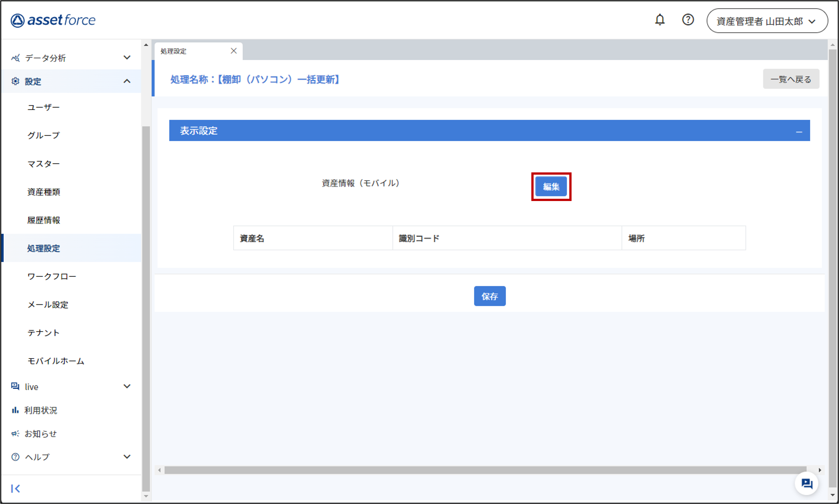Expand the ヘルプ menu chevron
Image resolution: width=839 pixels, height=504 pixels.
point(127,457)
